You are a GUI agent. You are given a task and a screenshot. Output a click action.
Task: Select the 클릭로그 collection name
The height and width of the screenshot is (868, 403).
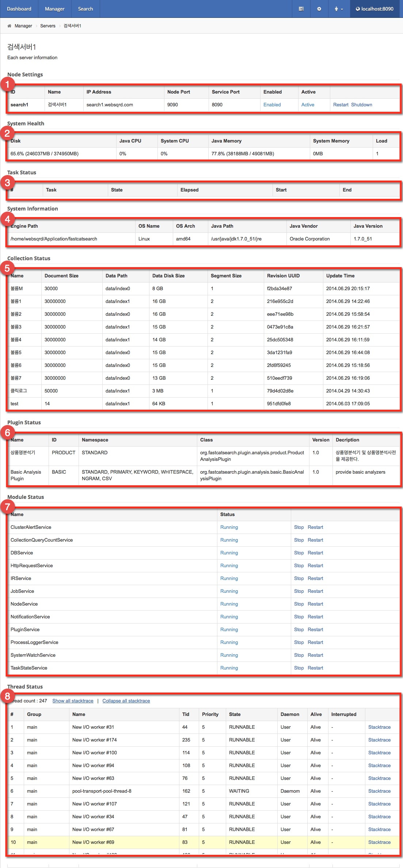click(x=19, y=391)
